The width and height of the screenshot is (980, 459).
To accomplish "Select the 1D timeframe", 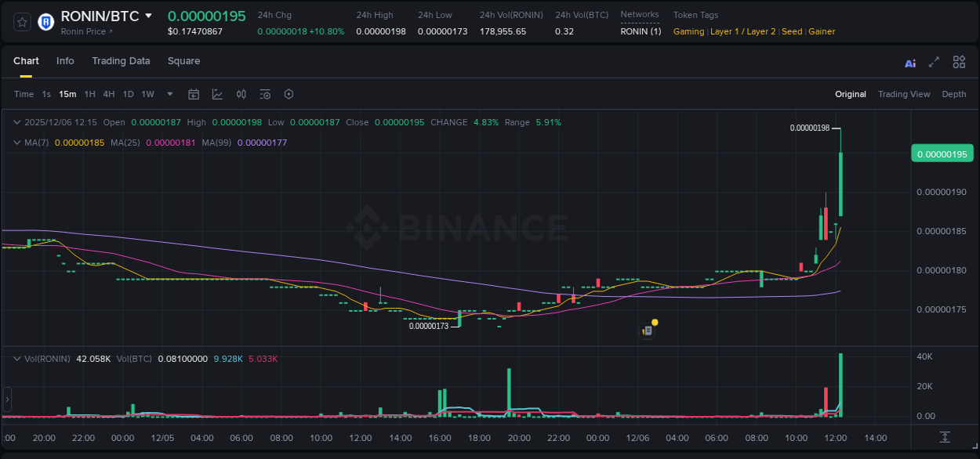I will [x=128, y=94].
